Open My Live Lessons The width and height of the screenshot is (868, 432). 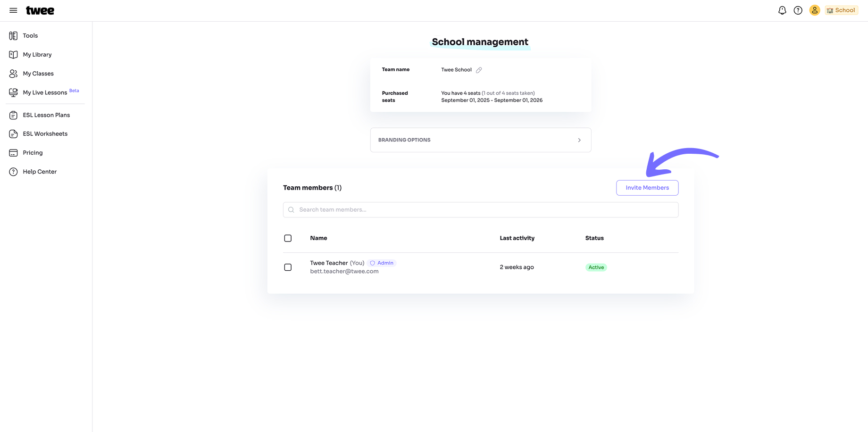tap(46, 92)
